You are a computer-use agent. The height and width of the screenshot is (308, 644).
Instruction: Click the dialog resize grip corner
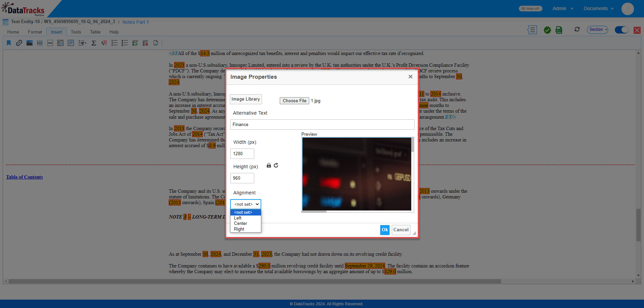[x=414, y=233]
